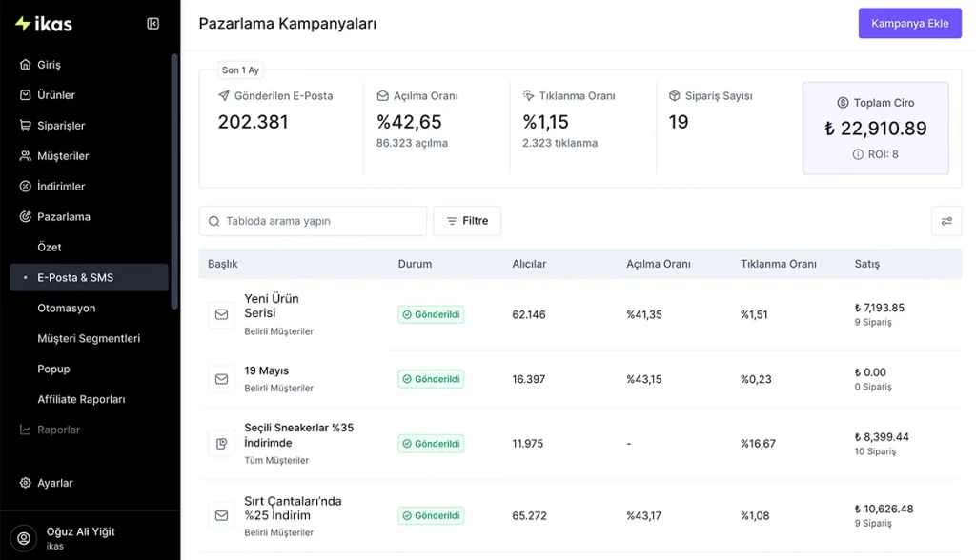Click the table column settings icon
Image resolution: width=976 pixels, height=560 pixels.
point(945,221)
